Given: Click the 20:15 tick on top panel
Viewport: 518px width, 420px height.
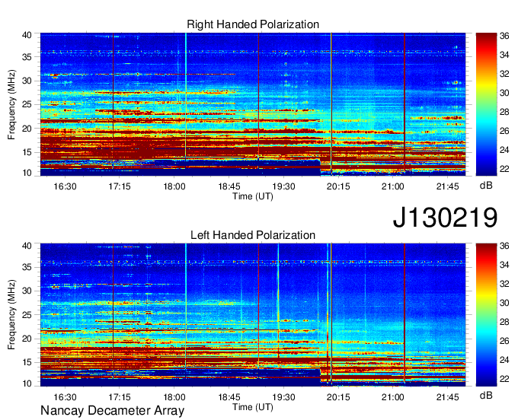Looking at the screenshot, I should click(338, 186).
